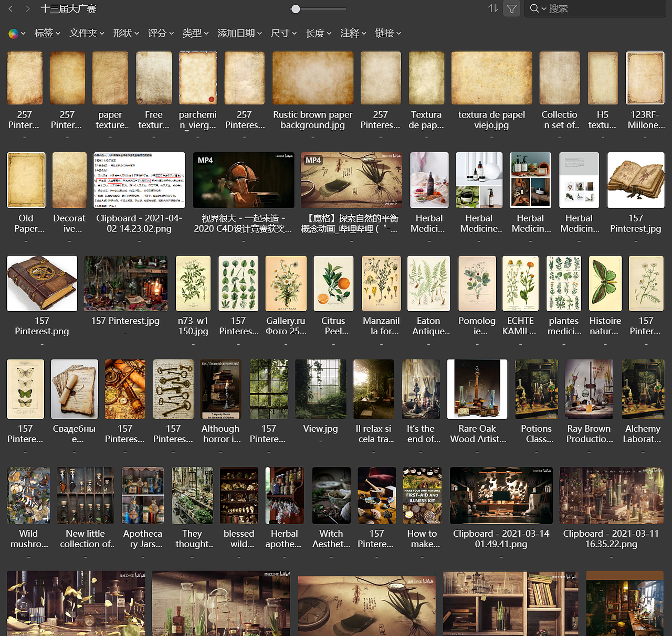Select the Old Paper thumbnail
The image size is (672, 636).
(x=26, y=181)
